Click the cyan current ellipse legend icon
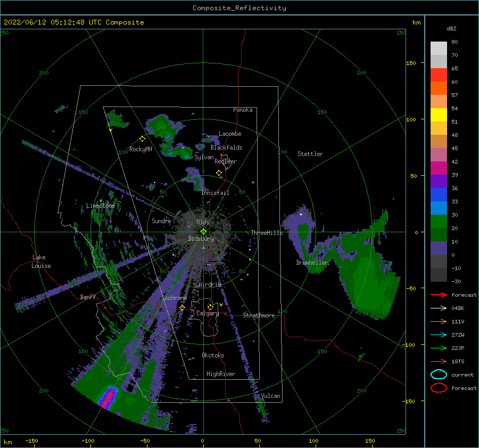Image resolution: width=479 pixels, height=448 pixels. tap(439, 374)
